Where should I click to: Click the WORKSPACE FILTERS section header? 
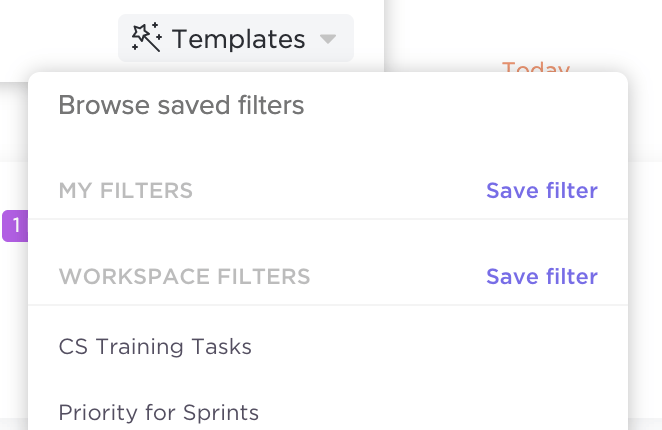185,276
